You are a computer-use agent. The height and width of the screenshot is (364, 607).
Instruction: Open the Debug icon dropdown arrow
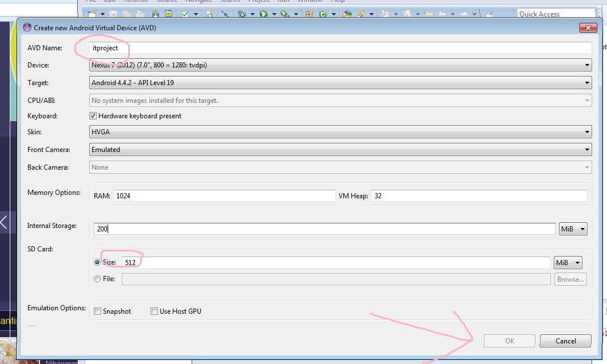tap(252, 14)
